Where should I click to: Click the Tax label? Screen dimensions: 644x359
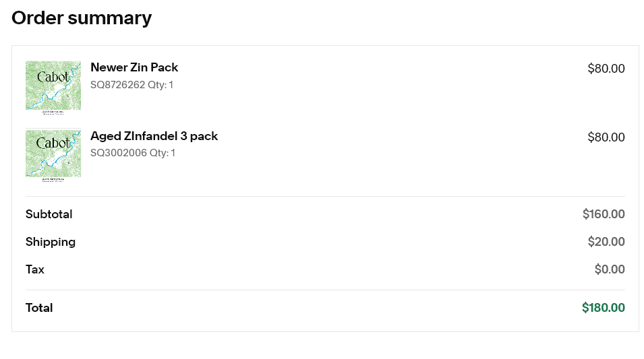[x=35, y=269]
